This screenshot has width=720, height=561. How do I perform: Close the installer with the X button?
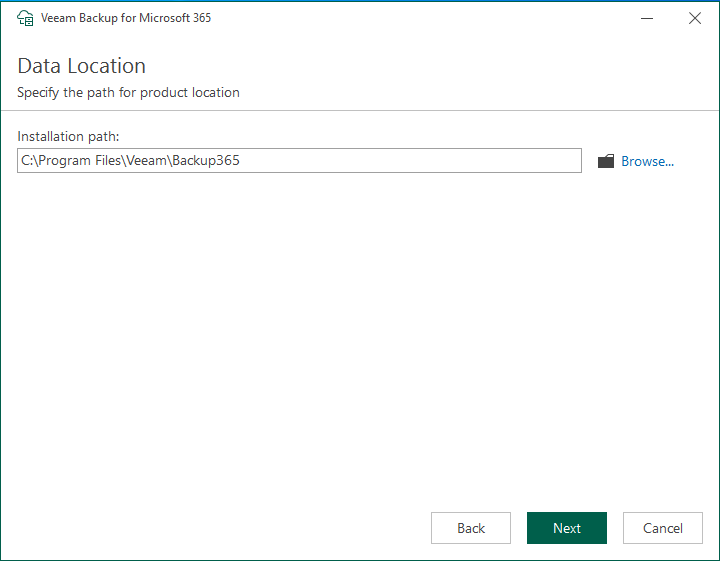pyautogui.click(x=695, y=18)
